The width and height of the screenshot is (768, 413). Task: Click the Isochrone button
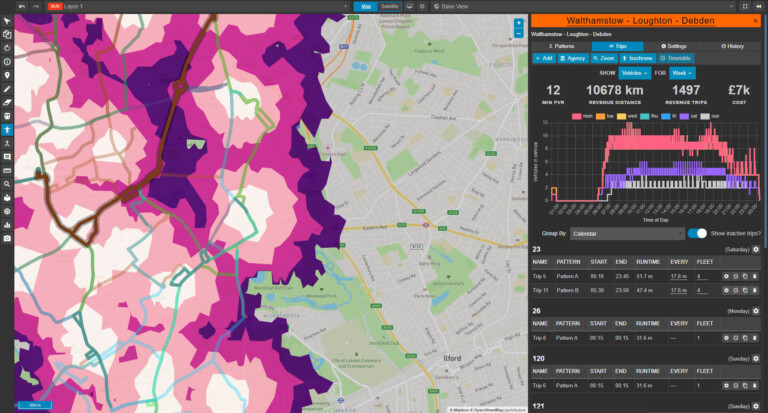pos(637,58)
